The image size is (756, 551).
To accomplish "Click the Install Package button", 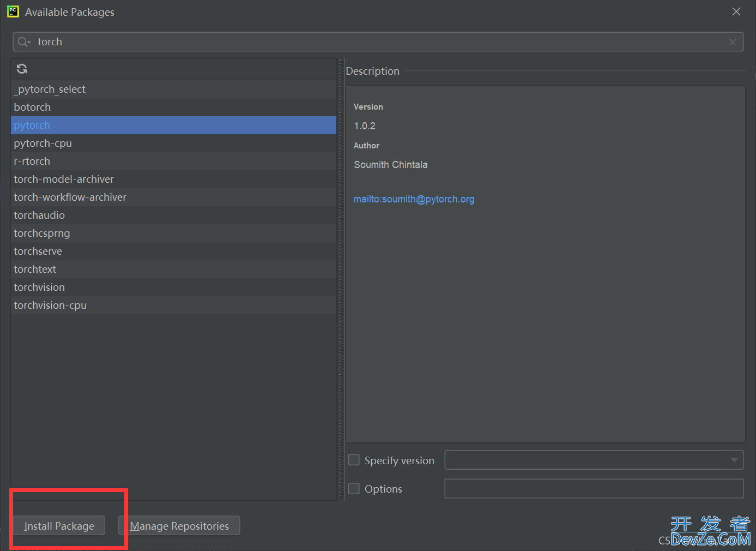I will pyautogui.click(x=59, y=526).
